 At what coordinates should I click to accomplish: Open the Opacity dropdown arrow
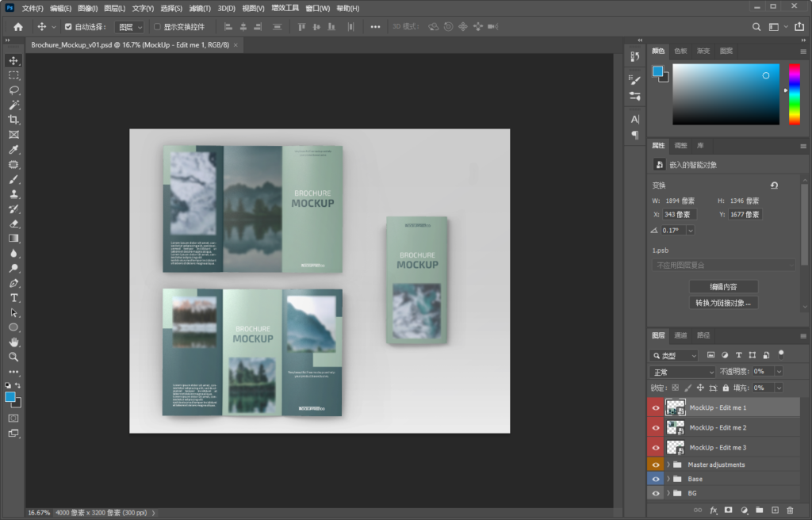coord(779,371)
